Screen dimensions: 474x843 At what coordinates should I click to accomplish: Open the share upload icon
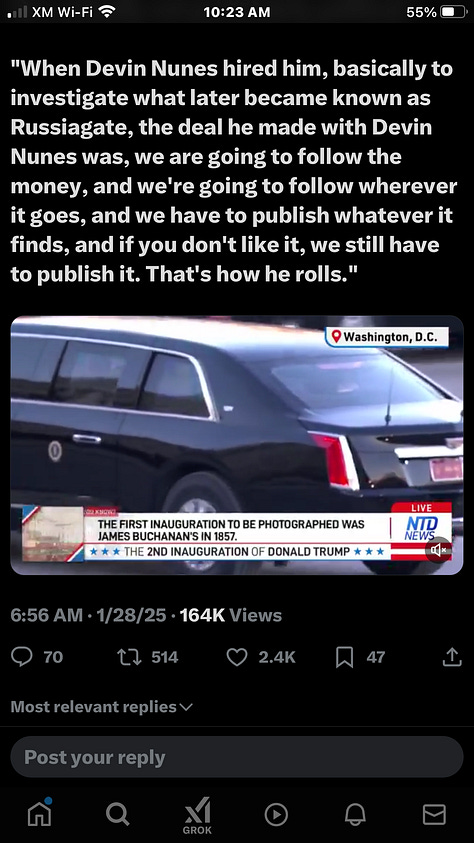click(452, 657)
